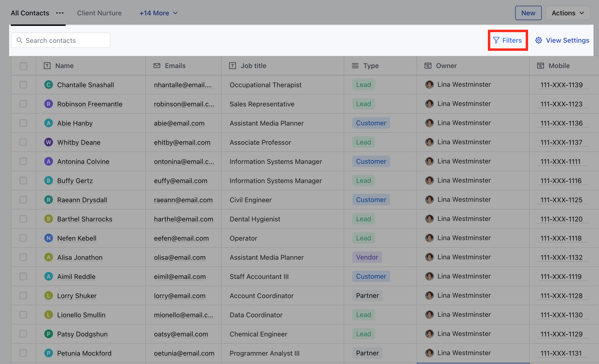Click the Customer type tag for Abie Hanby

pos(371,123)
